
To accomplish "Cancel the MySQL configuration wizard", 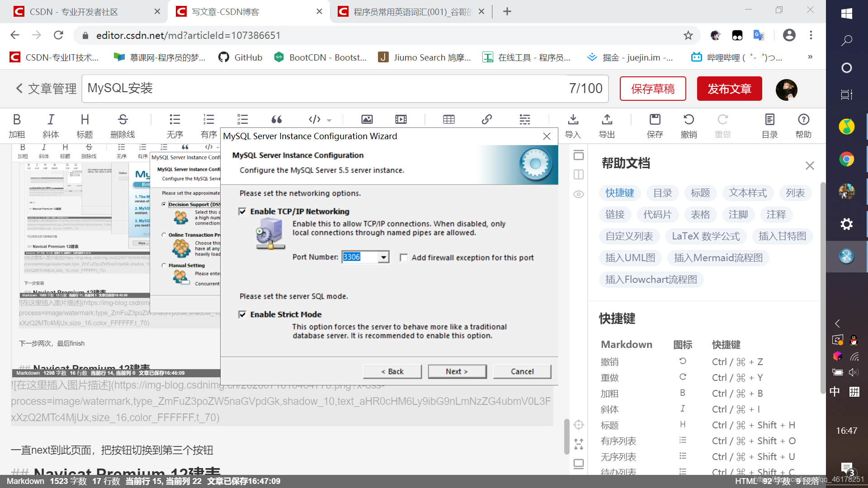I will pyautogui.click(x=522, y=371).
